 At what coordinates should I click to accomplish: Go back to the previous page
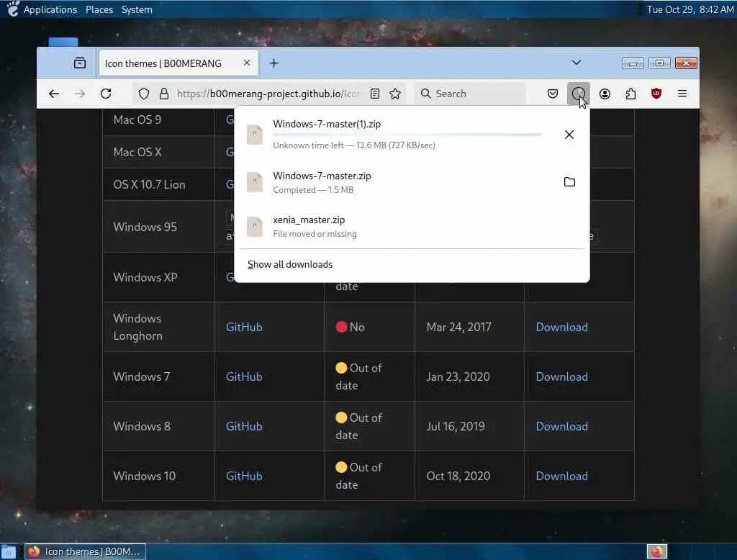point(54,94)
